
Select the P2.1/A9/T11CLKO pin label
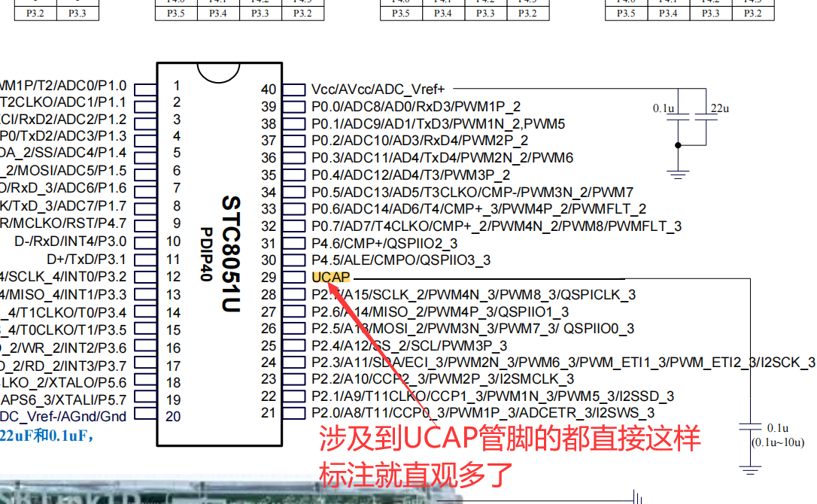tap(493, 396)
